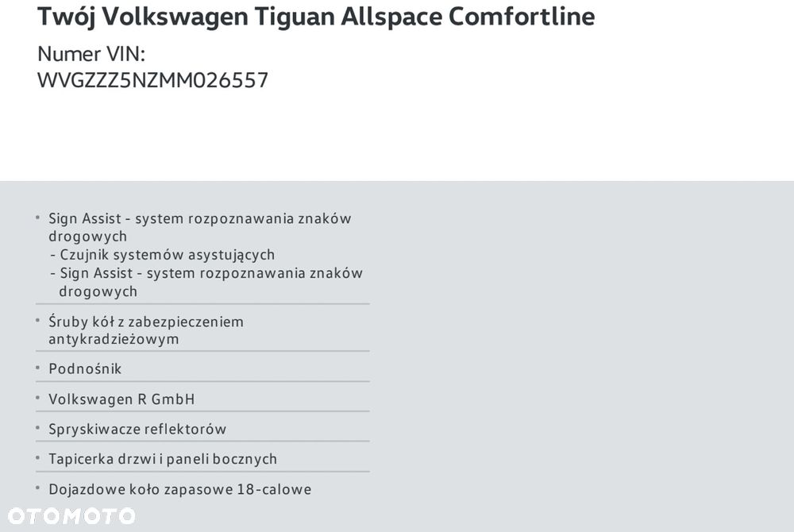Click the "Numer VIN:" label
Image resolution: width=794 pixels, height=532 pixels.
(91, 54)
